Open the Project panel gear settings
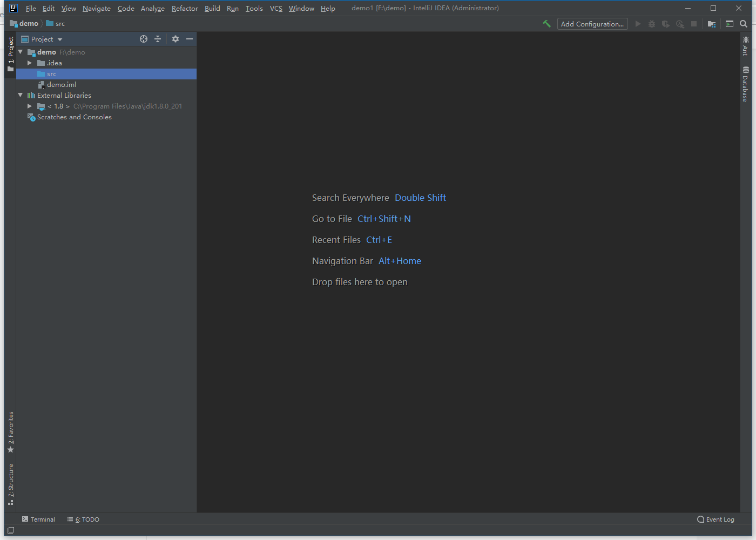This screenshot has width=756, height=540. (175, 39)
